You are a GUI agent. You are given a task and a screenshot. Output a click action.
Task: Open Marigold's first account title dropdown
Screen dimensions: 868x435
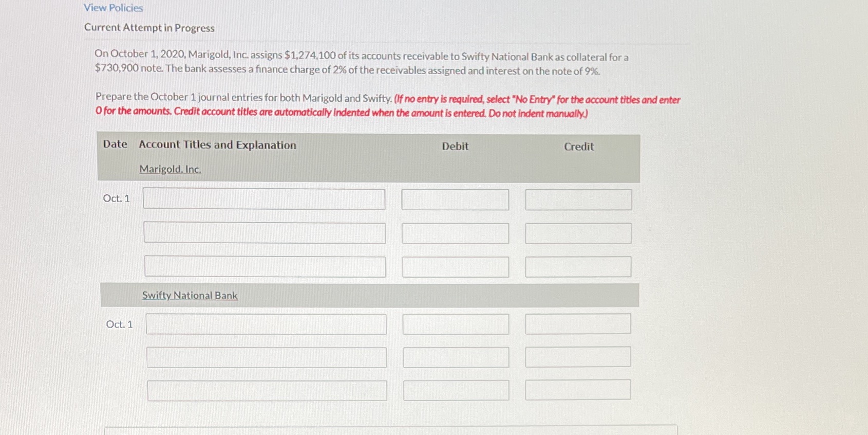point(264,199)
